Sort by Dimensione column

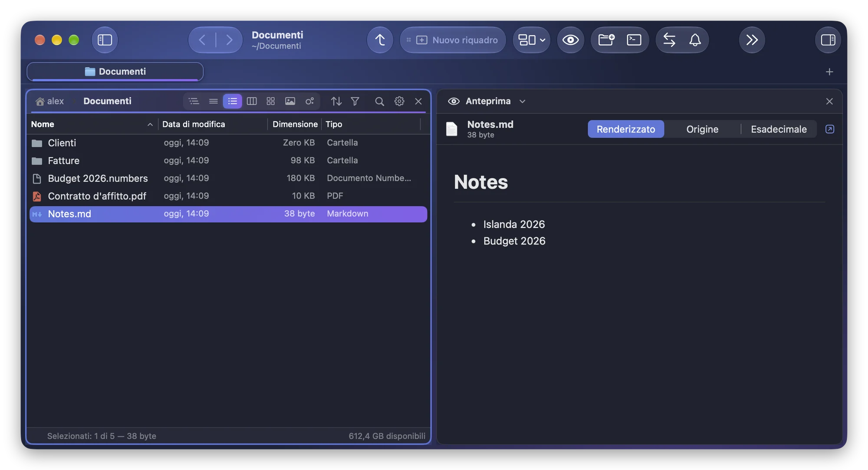pos(295,124)
